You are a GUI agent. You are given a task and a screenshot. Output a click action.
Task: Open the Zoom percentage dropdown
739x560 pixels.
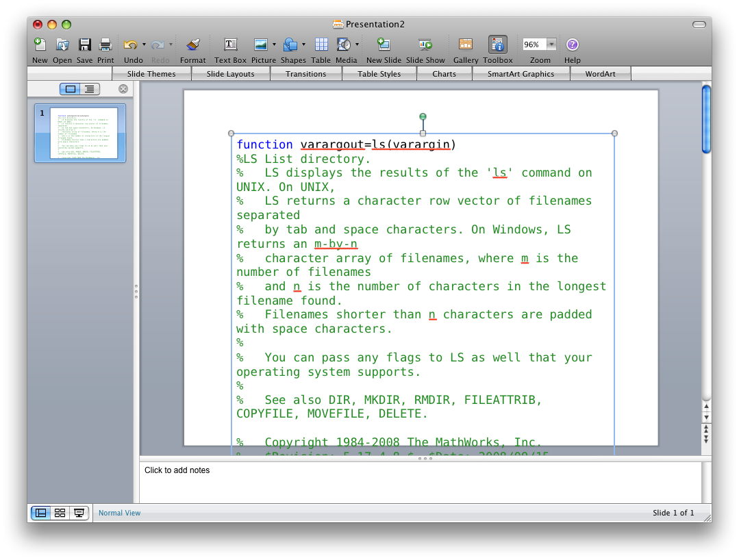pyautogui.click(x=551, y=44)
